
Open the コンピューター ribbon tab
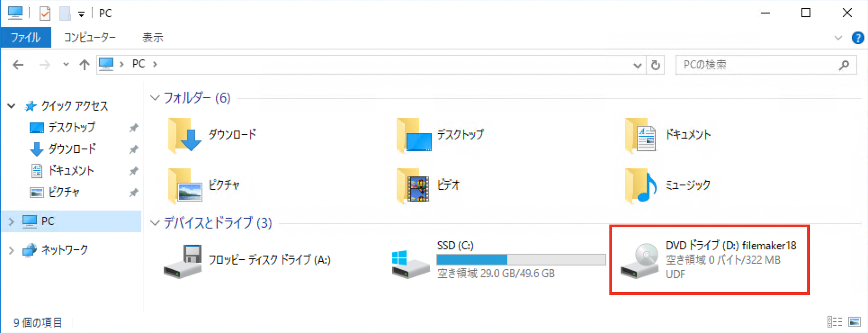pyautogui.click(x=89, y=37)
